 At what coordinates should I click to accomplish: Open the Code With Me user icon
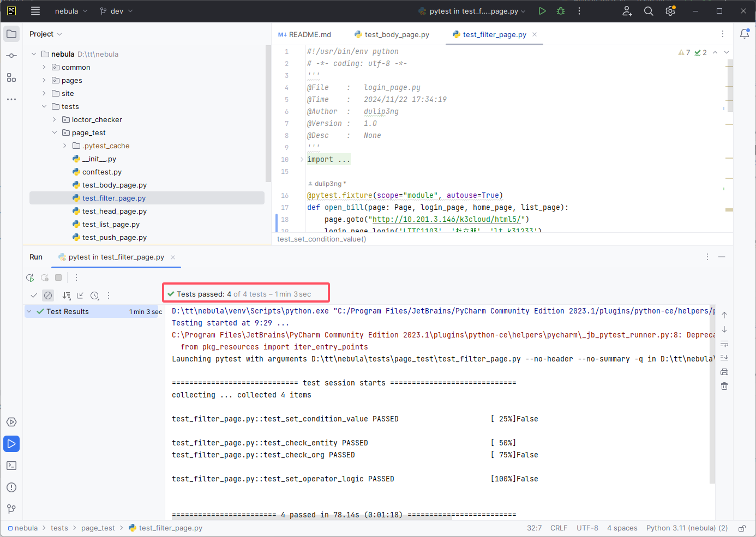click(x=627, y=11)
